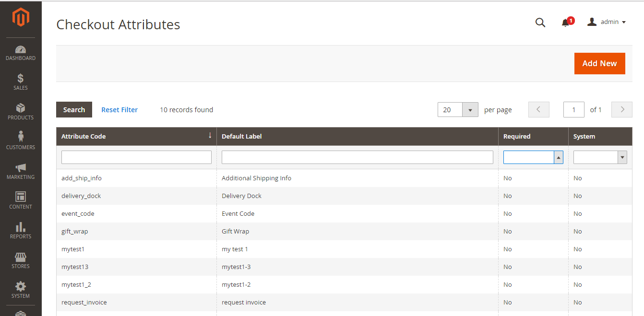Open the Reports sidebar menu
Screen dimensions: 644x316
(x=21, y=231)
